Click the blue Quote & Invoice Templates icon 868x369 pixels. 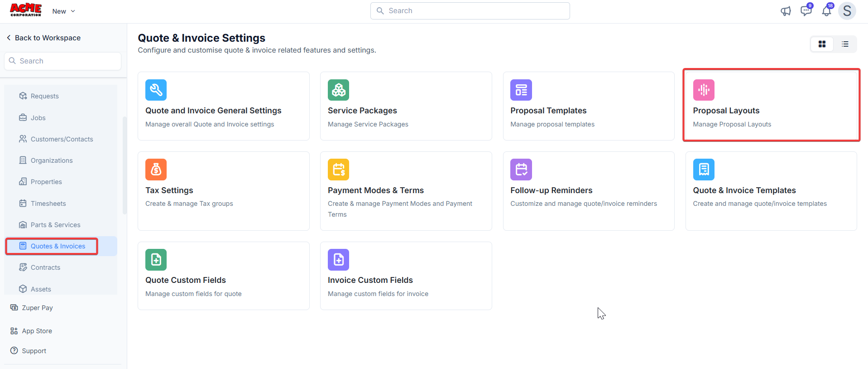click(x=704, y=170)
